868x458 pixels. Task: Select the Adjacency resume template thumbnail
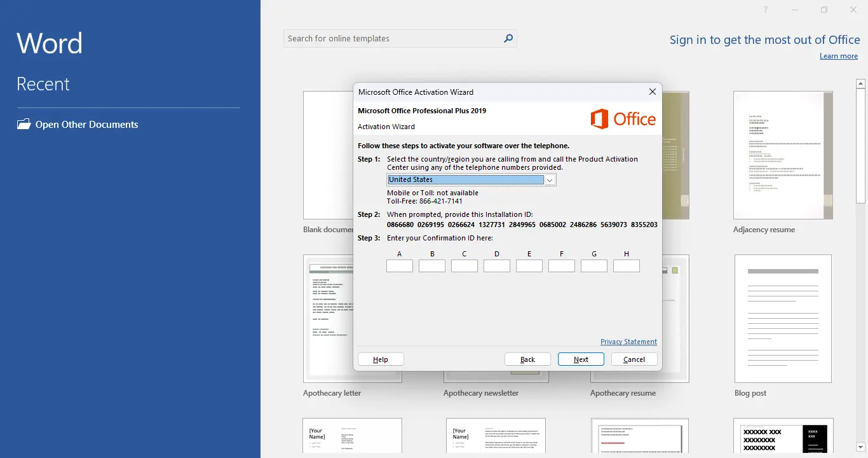pos(783,155)
